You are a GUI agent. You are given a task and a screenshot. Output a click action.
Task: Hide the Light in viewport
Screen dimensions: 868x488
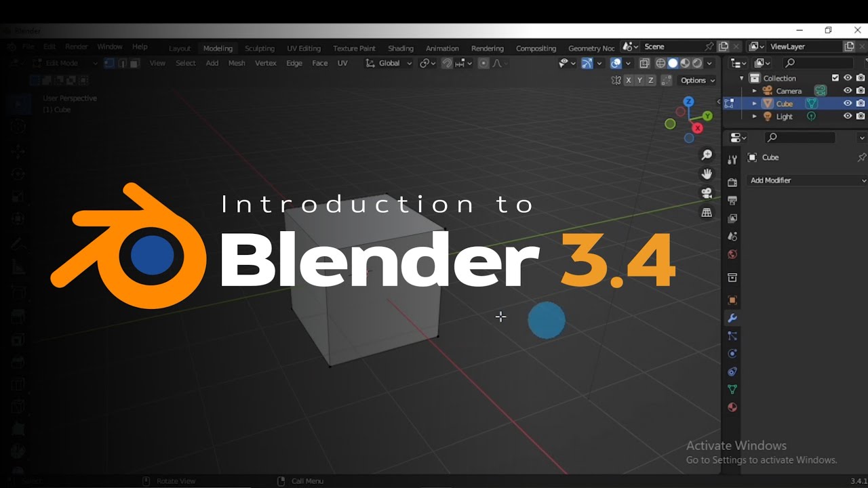coord(848,117)
